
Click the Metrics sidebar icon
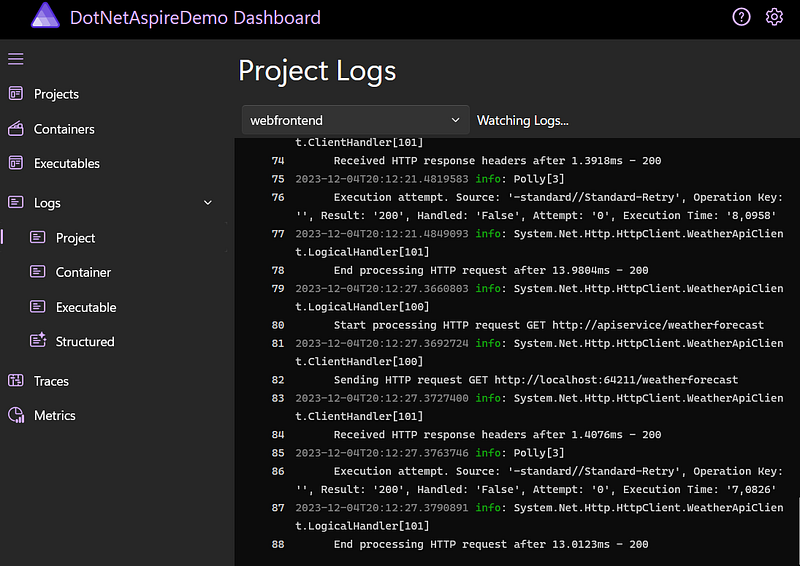click(x=16, y=415)
